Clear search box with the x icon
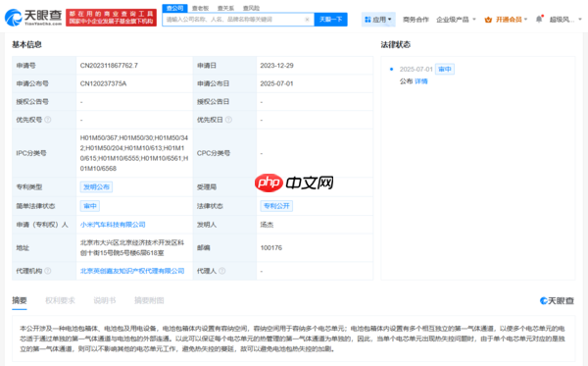588x366 pixels. click(x=307, y=20)
